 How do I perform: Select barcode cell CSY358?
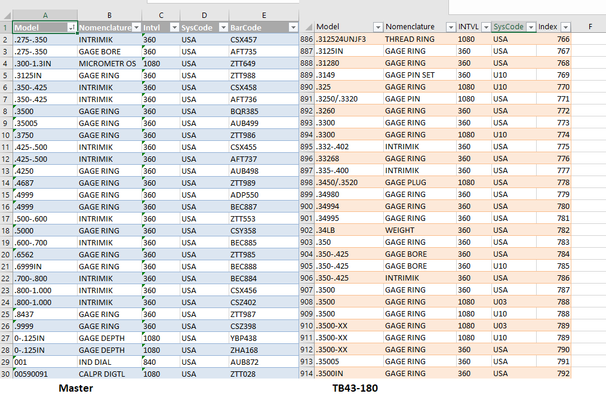tap(264, 231)
